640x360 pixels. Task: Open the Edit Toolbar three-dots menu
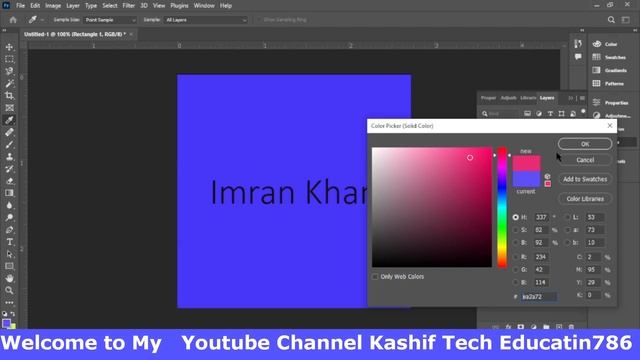(9, 302)
